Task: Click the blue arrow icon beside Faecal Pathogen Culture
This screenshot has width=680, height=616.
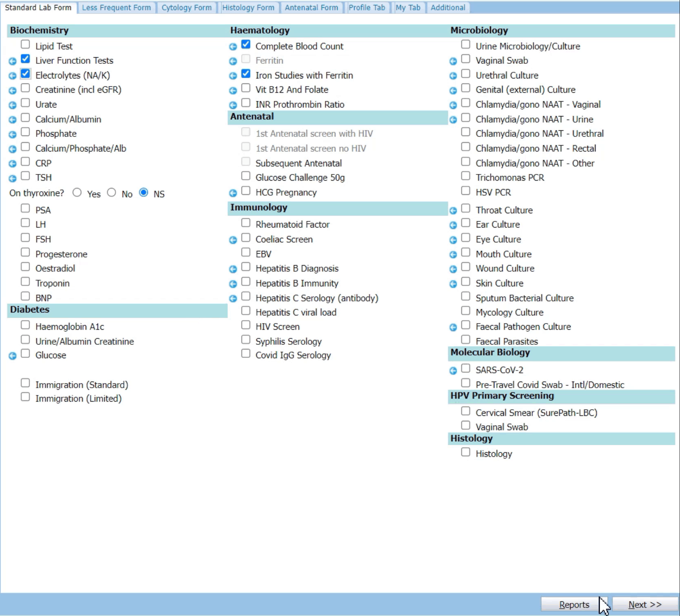Action: [x=453, y=327]
